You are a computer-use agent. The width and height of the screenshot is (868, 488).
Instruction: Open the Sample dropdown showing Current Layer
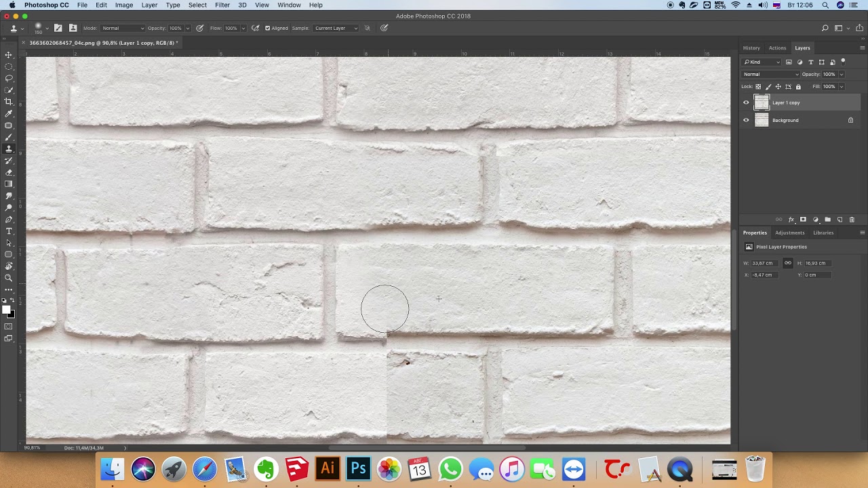click(x=335, y=28)
